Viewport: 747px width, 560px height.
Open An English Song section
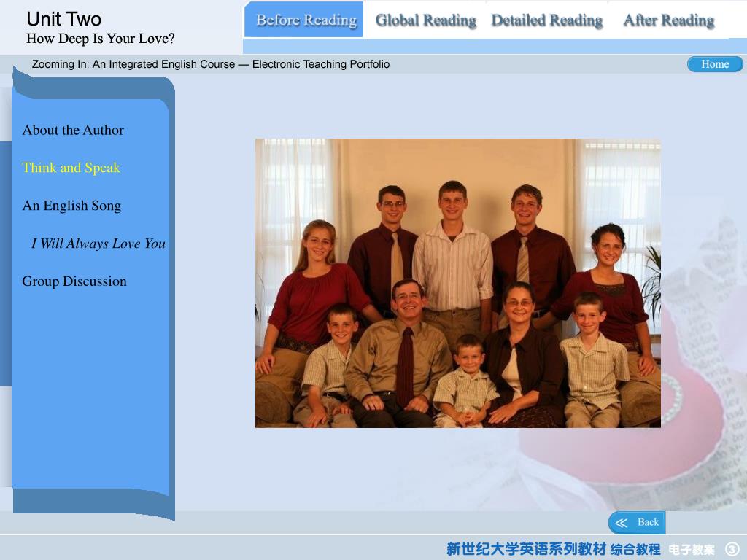point(71,206)
